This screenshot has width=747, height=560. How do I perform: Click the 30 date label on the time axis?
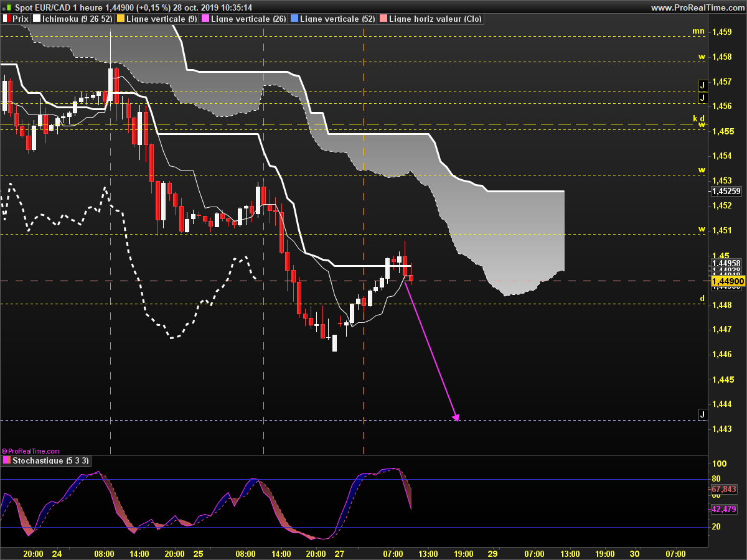click(x=634, y=553)
